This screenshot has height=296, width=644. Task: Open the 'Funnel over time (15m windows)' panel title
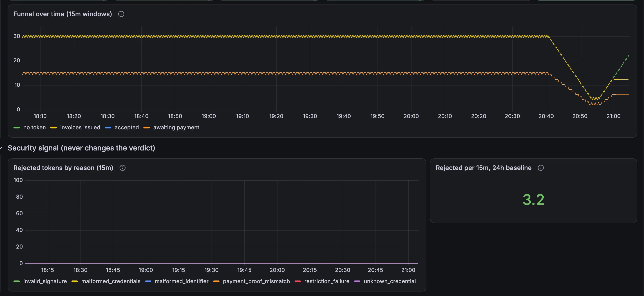(63, 14)
